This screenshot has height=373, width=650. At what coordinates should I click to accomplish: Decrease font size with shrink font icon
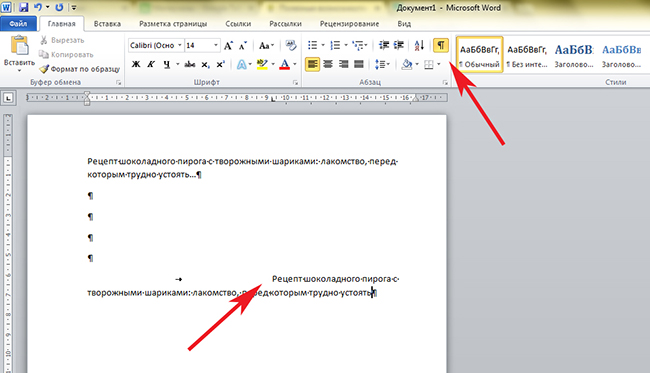pos(243,45)
